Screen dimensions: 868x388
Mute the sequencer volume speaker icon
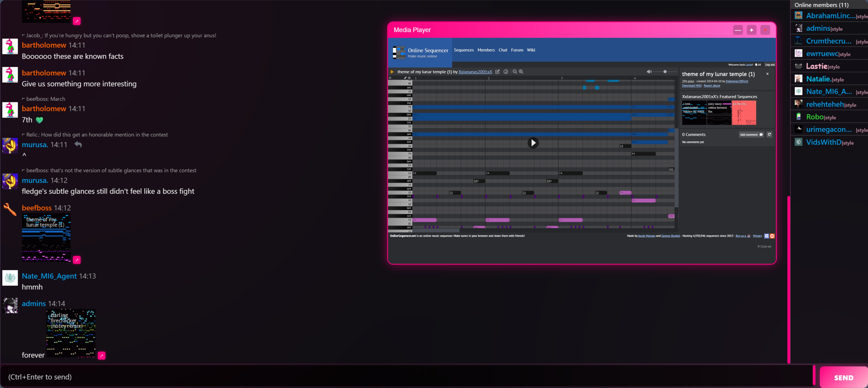tap(649, 72)
